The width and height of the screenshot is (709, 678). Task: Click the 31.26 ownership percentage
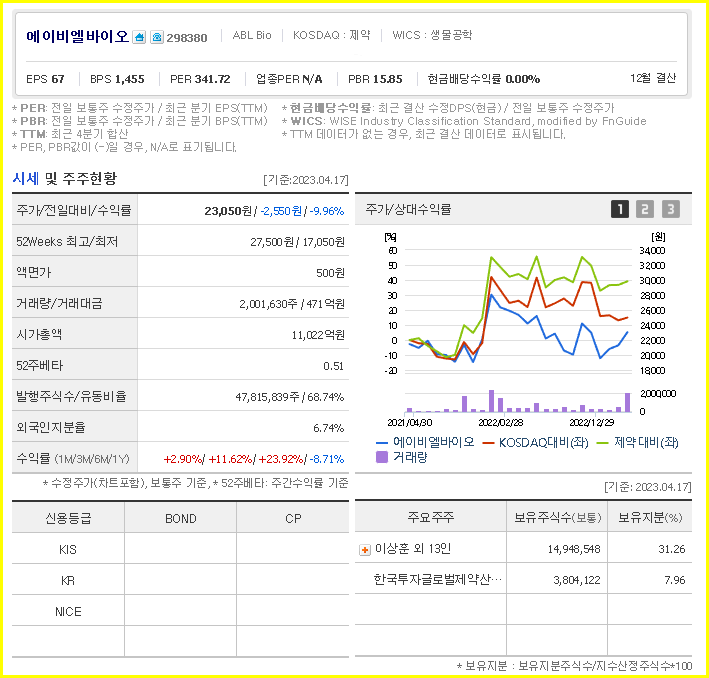672,549
